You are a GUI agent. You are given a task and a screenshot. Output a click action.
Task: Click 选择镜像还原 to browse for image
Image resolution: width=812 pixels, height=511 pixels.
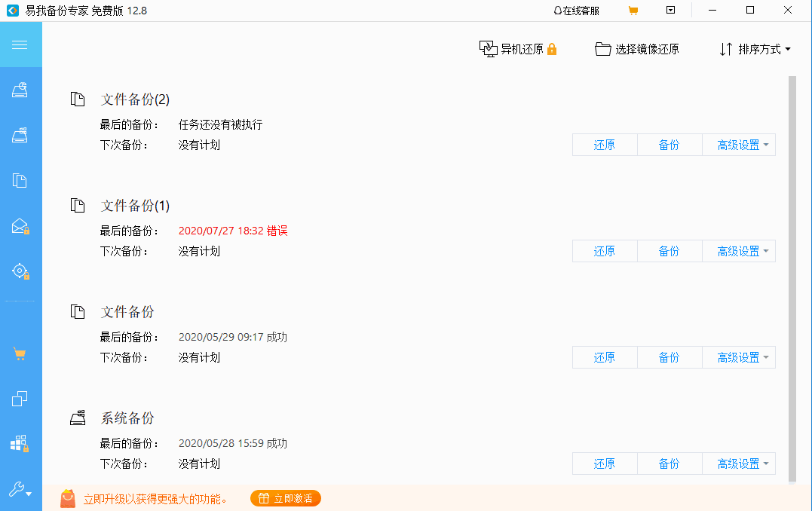tap(637, 49)
